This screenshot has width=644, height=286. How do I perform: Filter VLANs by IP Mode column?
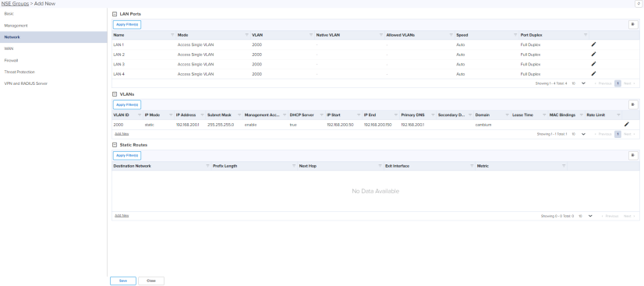pyautogui.click(x=171, y=115)
